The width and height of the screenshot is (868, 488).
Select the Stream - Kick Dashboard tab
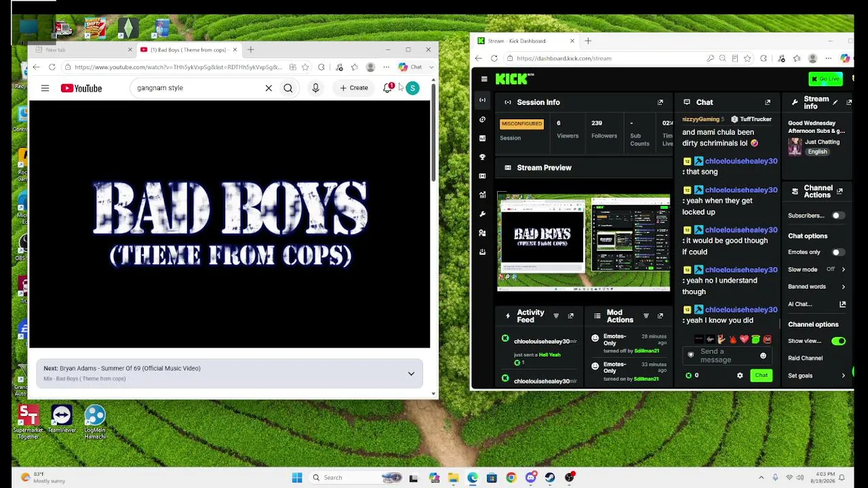[x=526, y=41]
